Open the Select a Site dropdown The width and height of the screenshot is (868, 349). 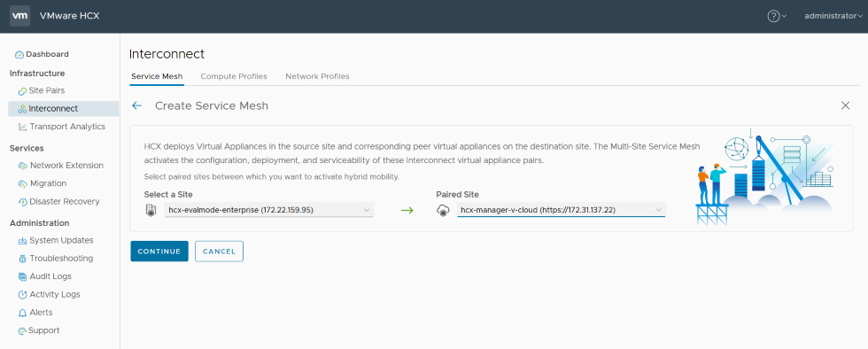[269, 210]
